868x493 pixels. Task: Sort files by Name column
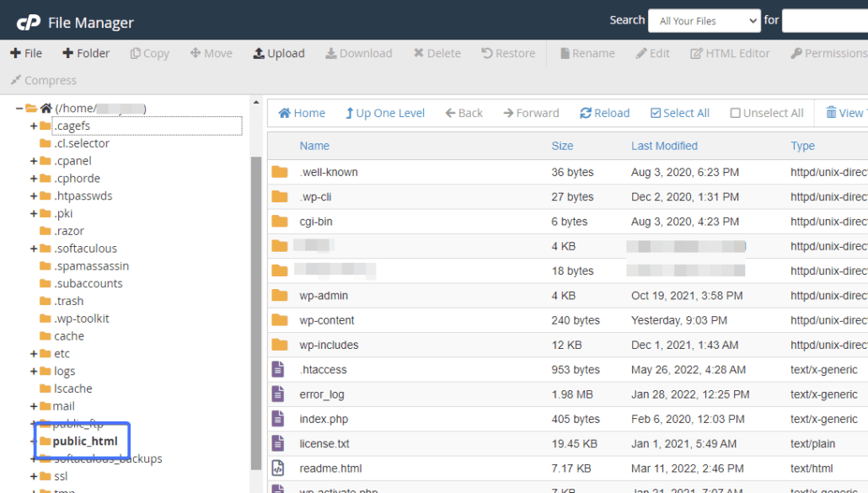coord(314,146)
